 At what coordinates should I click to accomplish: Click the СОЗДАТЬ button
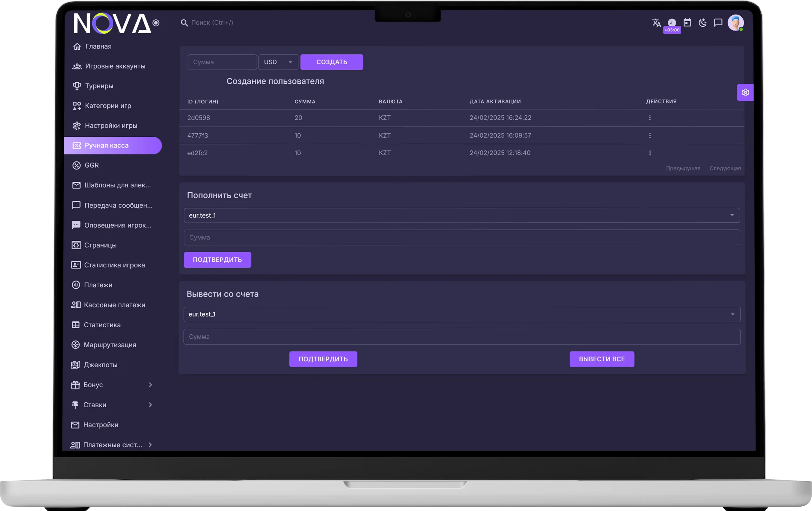(331, 62)
